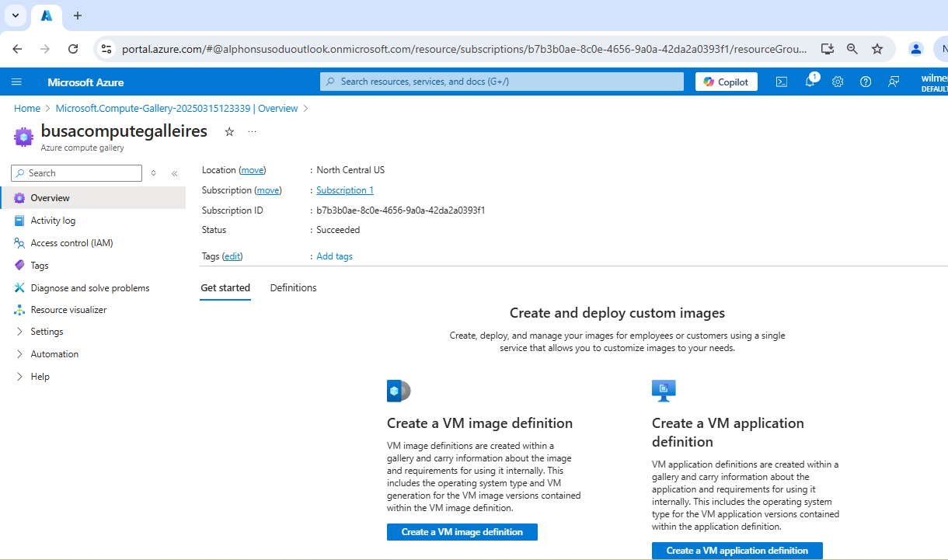Focus the sidebar Search field
This screenshot has height=560, width=948.
click(x=76, y=173)
